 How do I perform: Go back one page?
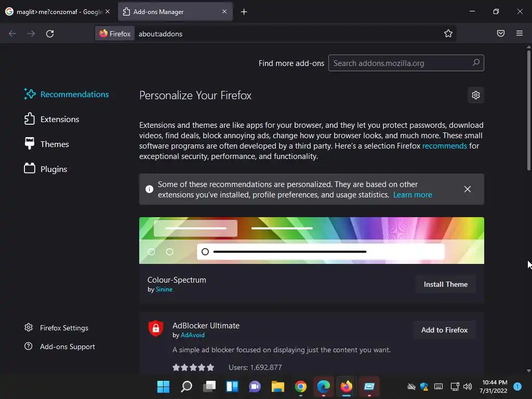(x=12, y=34)
